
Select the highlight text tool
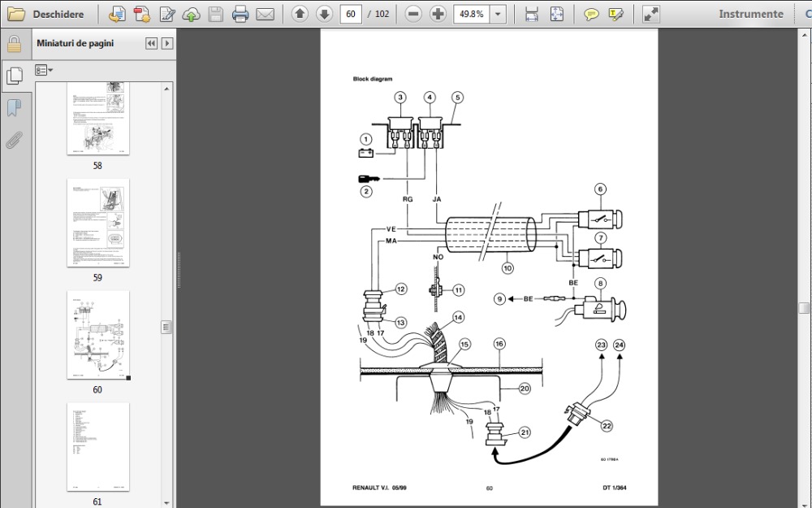[x=615, y=14]
